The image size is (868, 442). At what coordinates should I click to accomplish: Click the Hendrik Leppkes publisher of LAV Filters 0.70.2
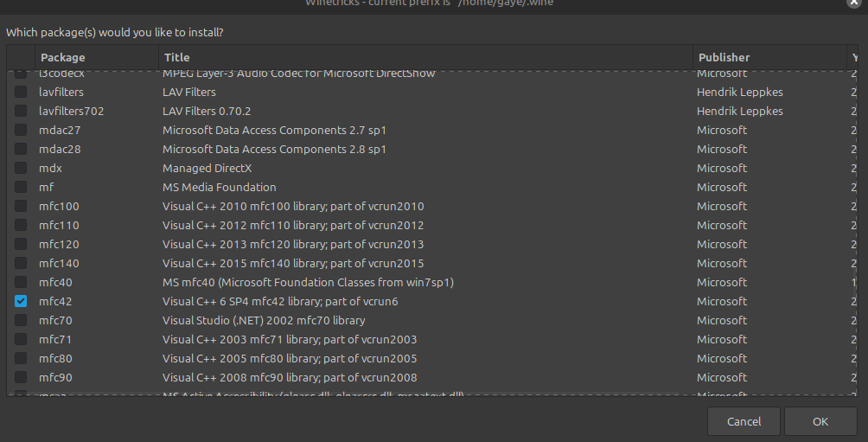tap(739, 112)
